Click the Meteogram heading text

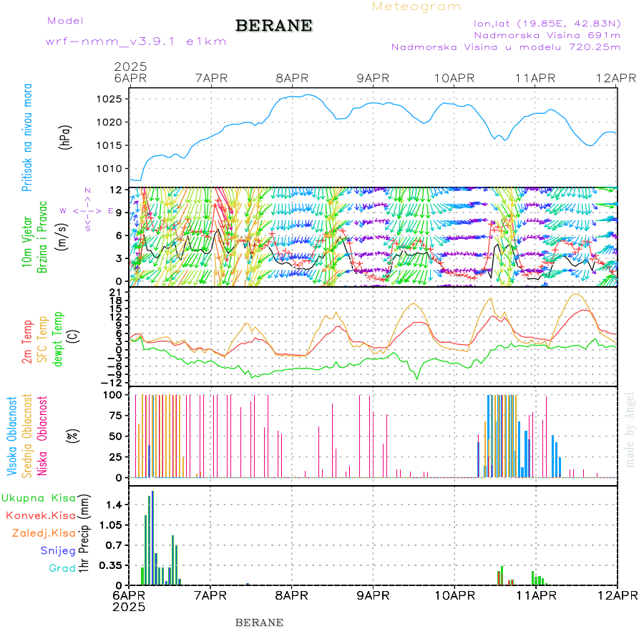point(416,6)
